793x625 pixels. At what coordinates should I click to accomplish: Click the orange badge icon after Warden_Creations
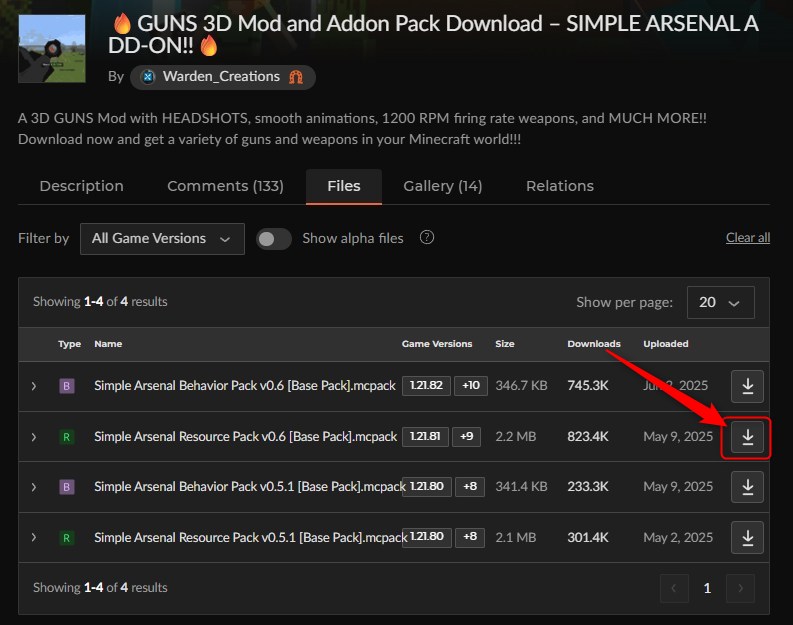tap(296, 77)
